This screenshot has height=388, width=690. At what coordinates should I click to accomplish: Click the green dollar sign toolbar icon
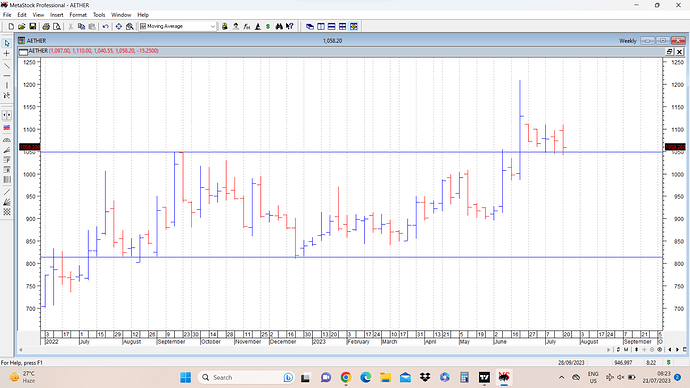[268, 26]
